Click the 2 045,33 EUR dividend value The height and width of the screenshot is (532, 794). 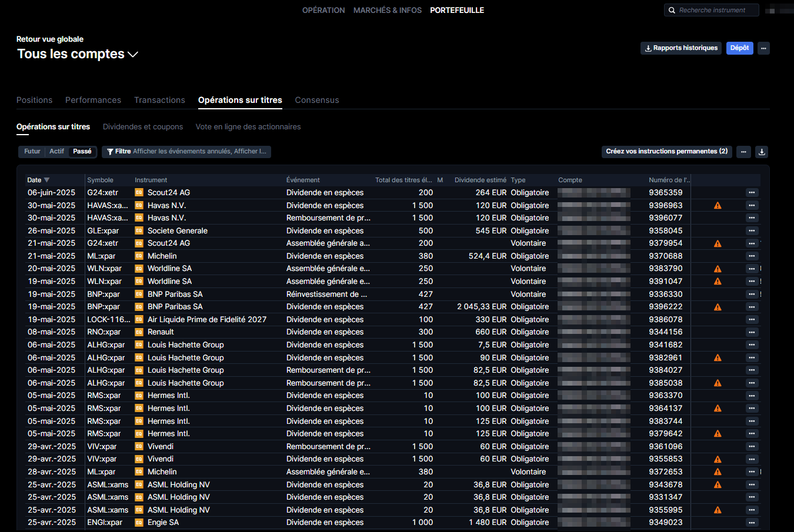(x=482, y=307)
